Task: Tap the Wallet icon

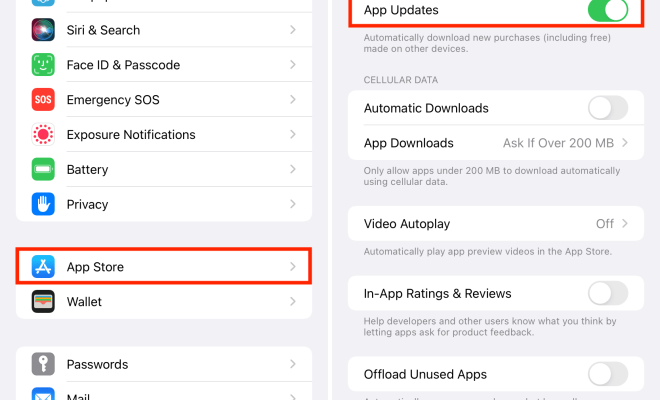Action: coord(43,301)
